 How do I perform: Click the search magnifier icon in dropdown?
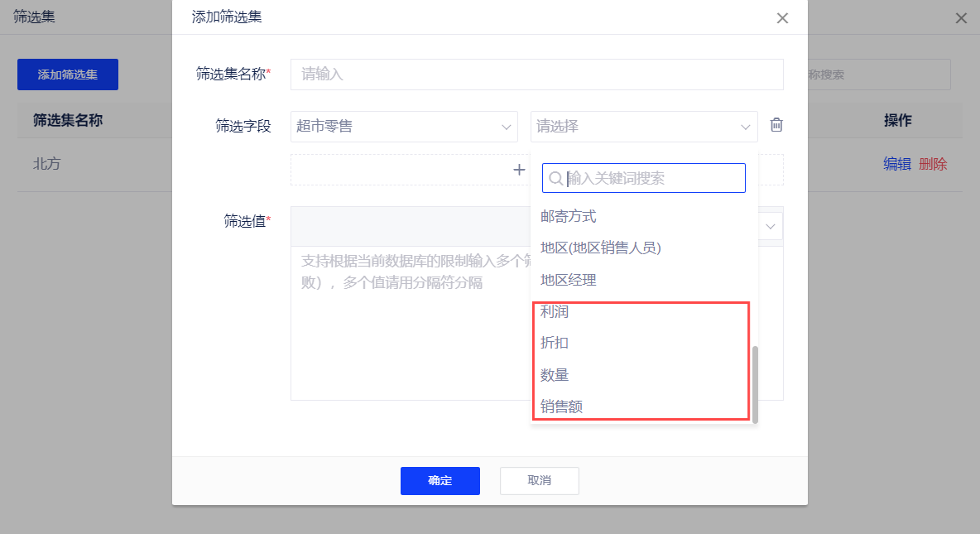(x=556, y=178)
